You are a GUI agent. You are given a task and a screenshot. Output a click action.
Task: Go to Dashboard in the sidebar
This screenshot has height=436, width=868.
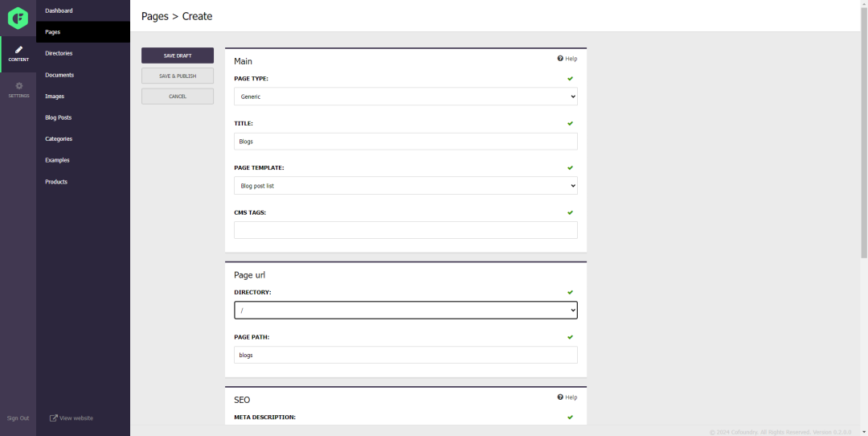pyautogui.click(x=83, y=10)
